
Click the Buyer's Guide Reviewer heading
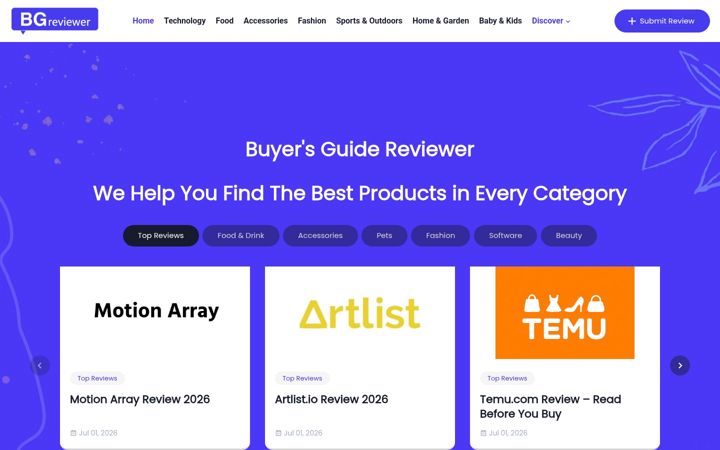point(360,149)
